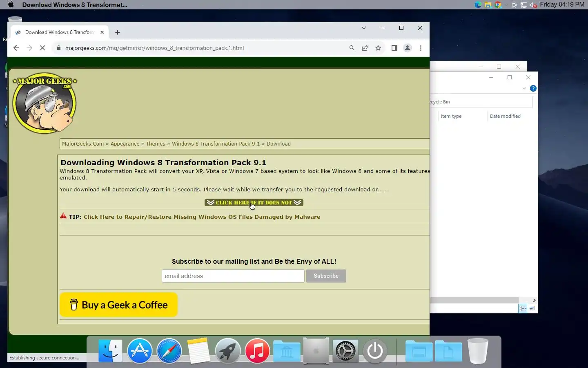Open System Preferences gear in dock
The image size is (588, 368).
345,351
